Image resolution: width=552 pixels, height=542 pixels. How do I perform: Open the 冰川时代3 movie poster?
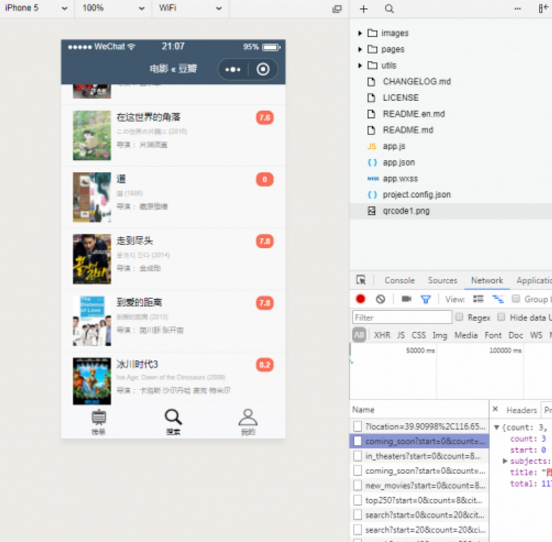coord(92,381)
